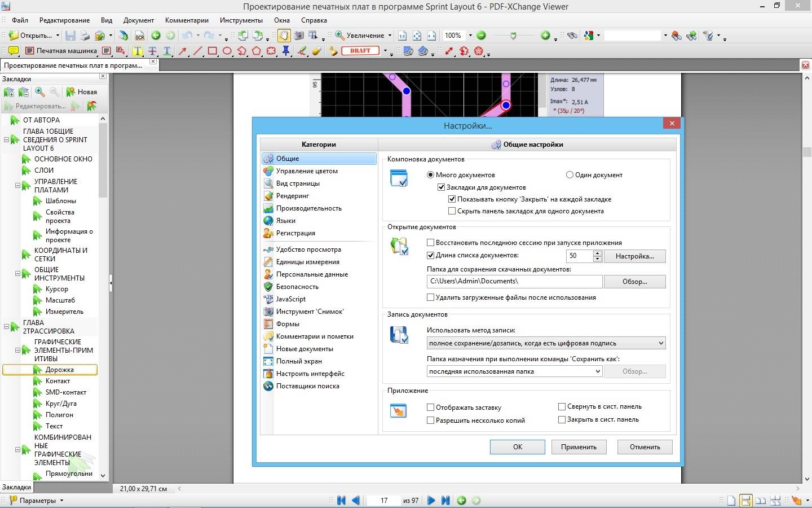The width and height of the screenshot is (812, 508).
Task: Go to the last page
Action: coord(445,500)
